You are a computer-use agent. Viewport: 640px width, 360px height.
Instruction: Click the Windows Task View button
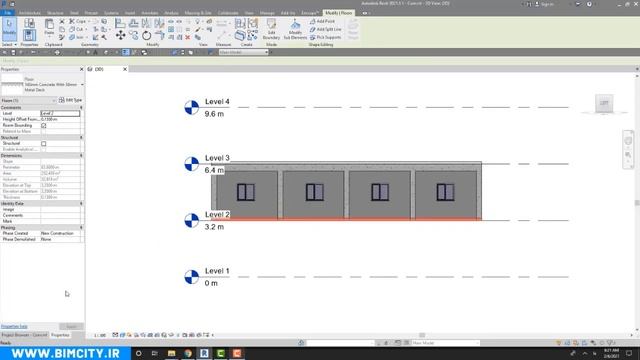155,353
